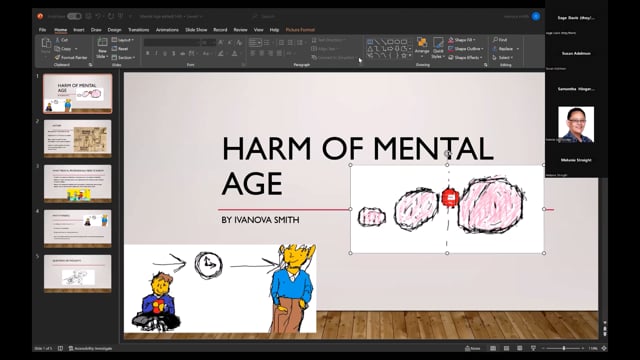The height and width of the screenshot is (360, 640).
Task: Expand the Layout dropdown
Action: 123,40
